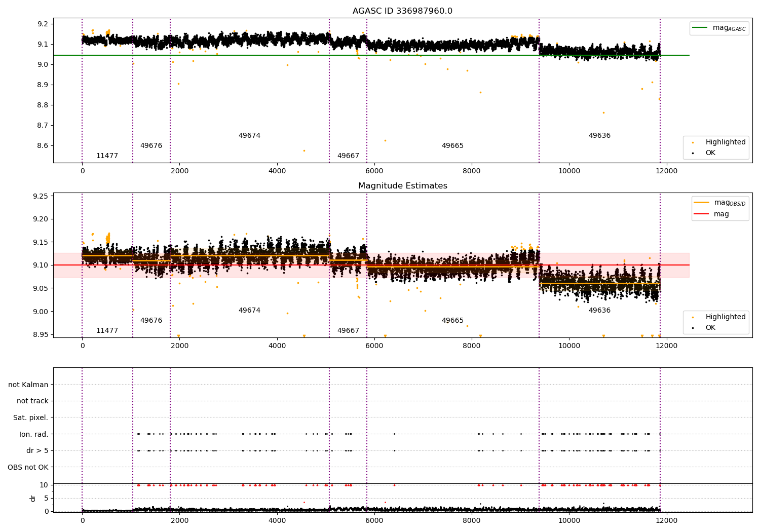
Task: Click obsid label 49665 in Magnitude Estimates plot
Action: (452, 321)
